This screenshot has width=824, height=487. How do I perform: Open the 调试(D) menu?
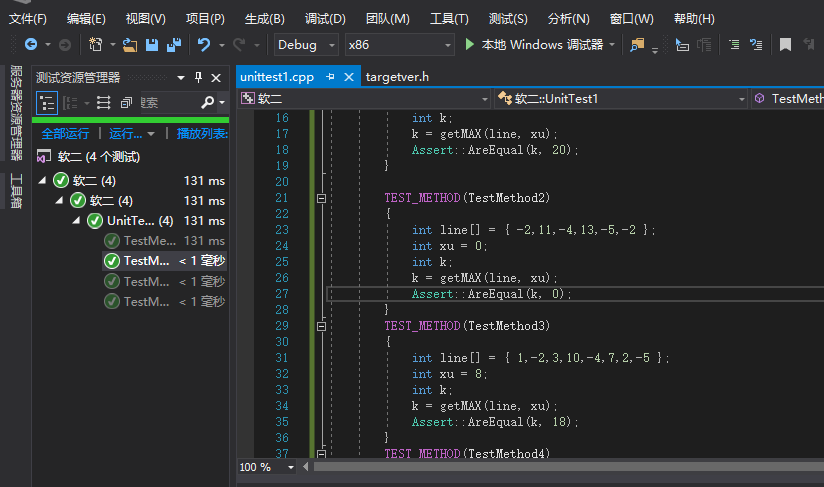tap(324, 19)
